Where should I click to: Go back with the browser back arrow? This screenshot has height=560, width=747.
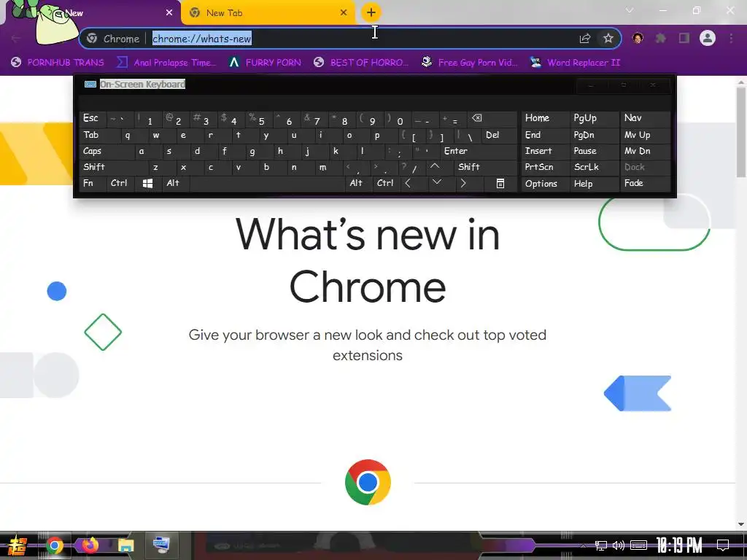click(x=16, y=39)
